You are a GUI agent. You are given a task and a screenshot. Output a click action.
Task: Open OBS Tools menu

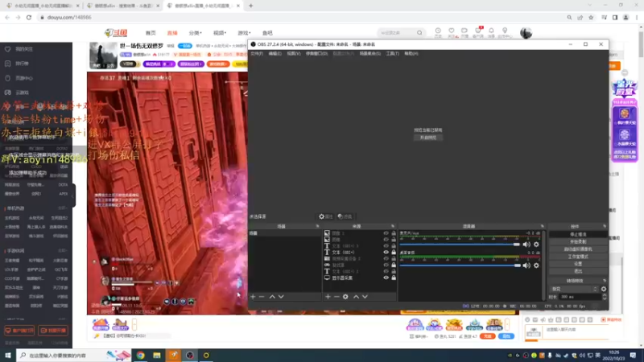[x=392, y=54]
